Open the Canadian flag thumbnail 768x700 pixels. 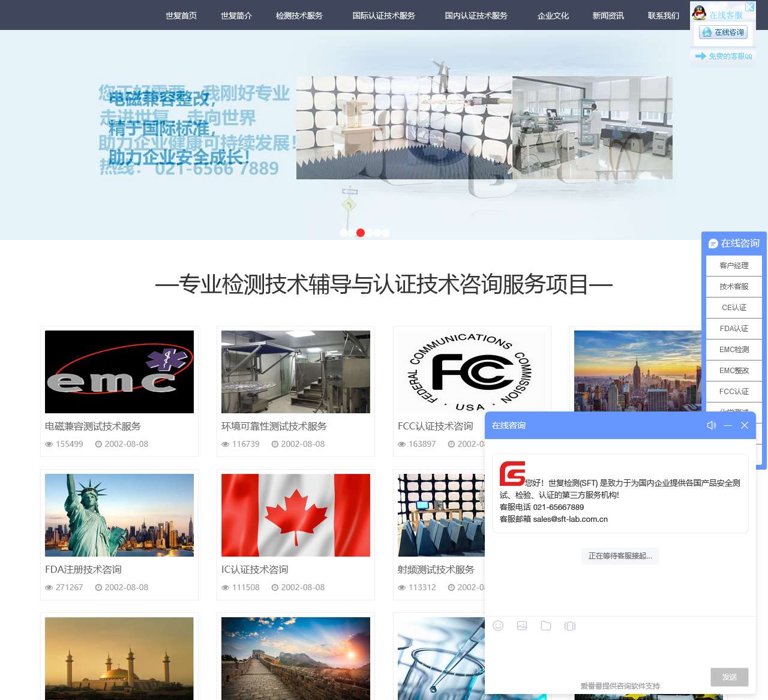[296, 515]
